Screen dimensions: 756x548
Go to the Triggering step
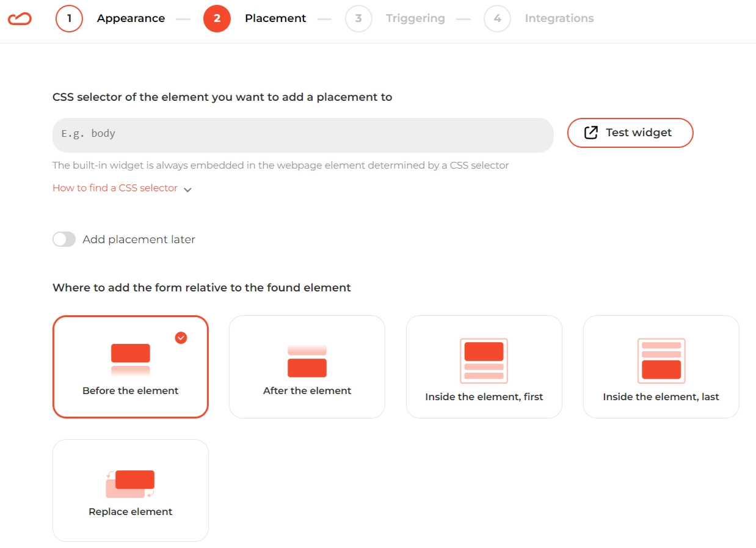(x=415, y=18)
